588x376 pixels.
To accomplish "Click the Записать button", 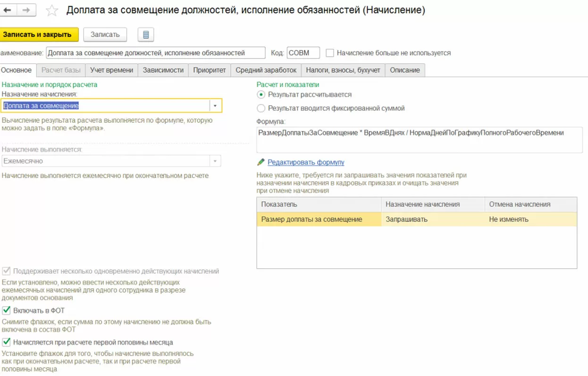I will (105, 34).
